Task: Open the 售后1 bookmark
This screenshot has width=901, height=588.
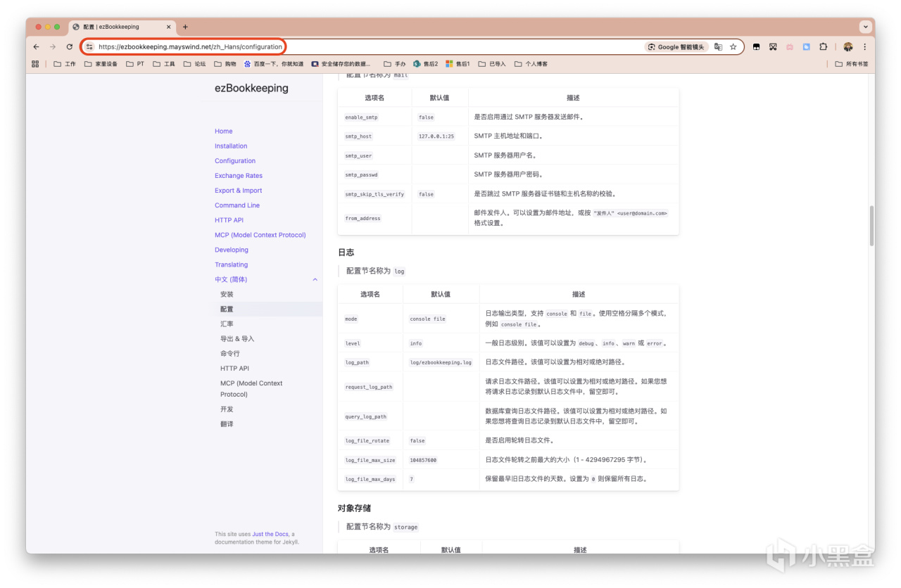Action: pos(458,64)
